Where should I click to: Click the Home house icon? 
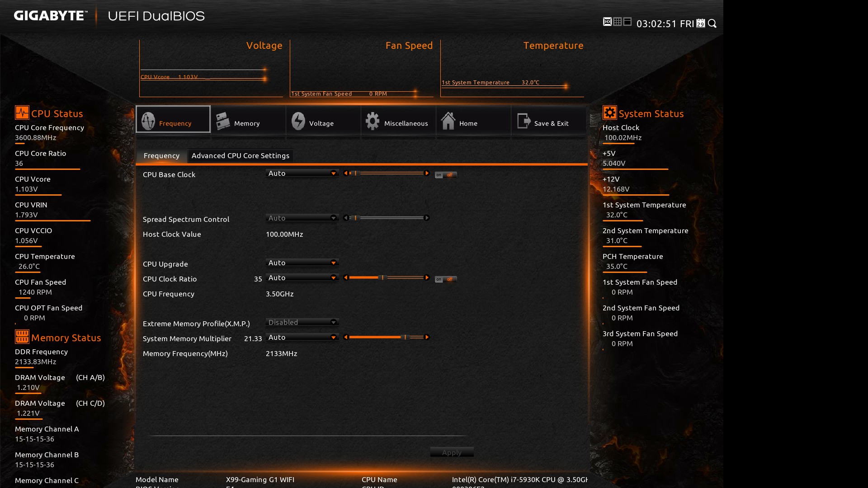[448, 121]
